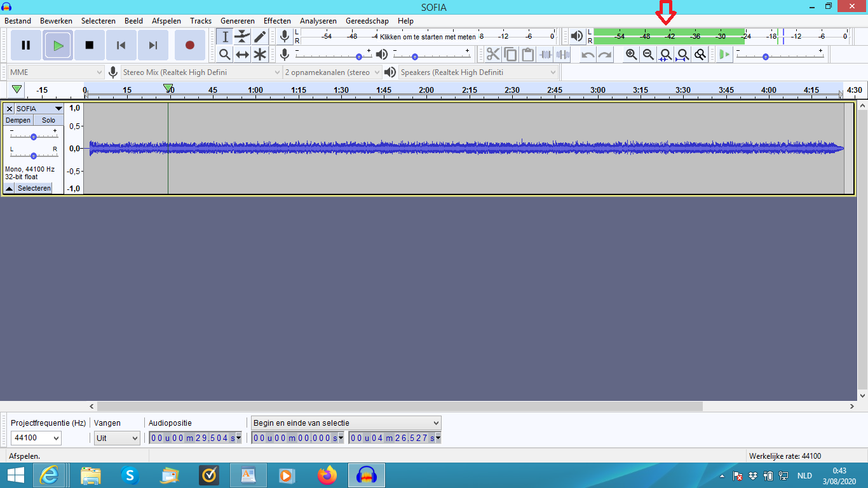The width and height of the screenshot is (868, 488).
Task: Open the MME audio host dropdown
Action: (x=56, y=72)
